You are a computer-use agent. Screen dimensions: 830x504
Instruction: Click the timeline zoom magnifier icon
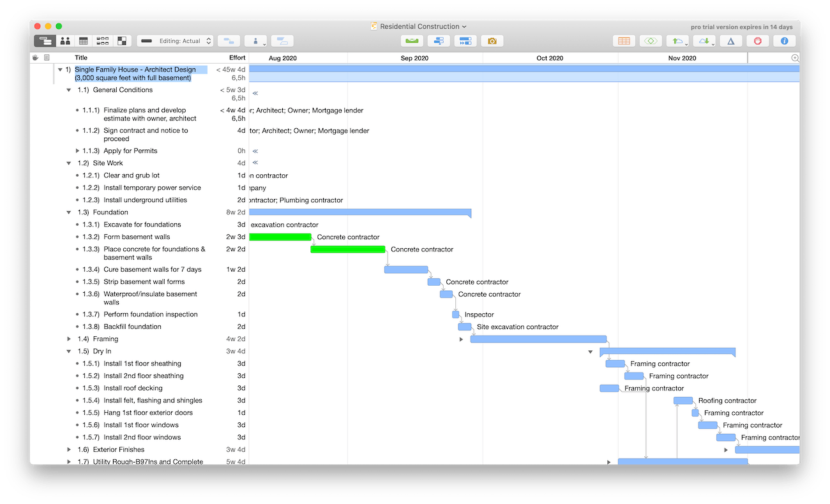point(795,58)
